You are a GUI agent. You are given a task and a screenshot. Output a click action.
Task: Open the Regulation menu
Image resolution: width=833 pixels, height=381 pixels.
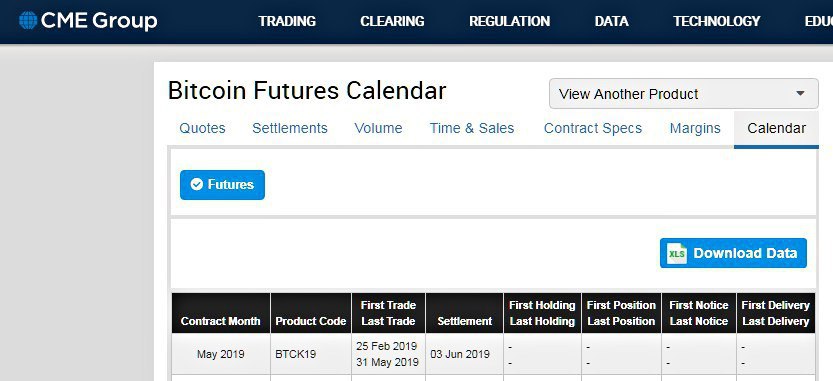(x=509, y=21)
